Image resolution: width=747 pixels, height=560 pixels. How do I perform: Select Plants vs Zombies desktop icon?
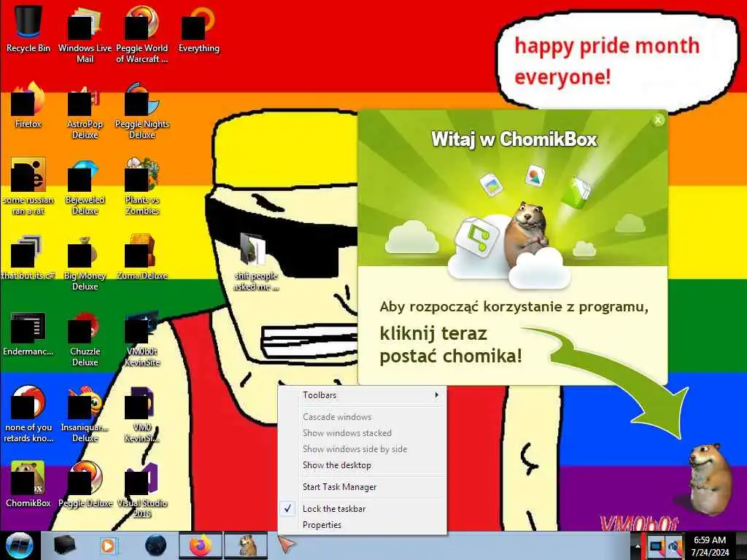click(142, 186)
